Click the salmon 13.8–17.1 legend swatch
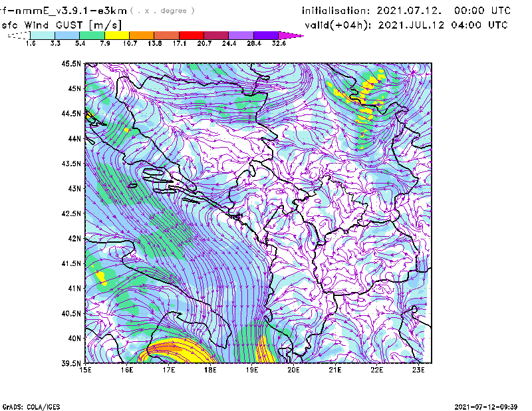 (167, 35)
